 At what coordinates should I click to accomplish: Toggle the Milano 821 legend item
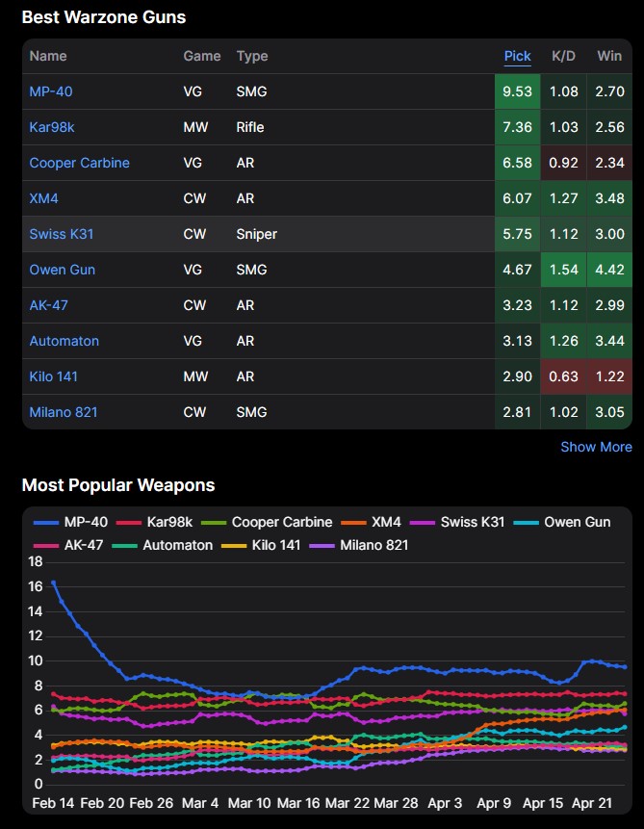(x=370, y=545)
